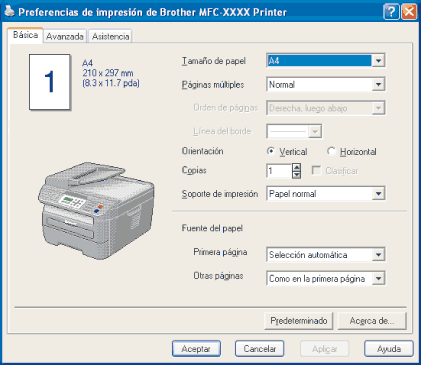This screenshot has height=365, width=421.
Task: Open the Asistencia tab
Action: pos(110,36)
